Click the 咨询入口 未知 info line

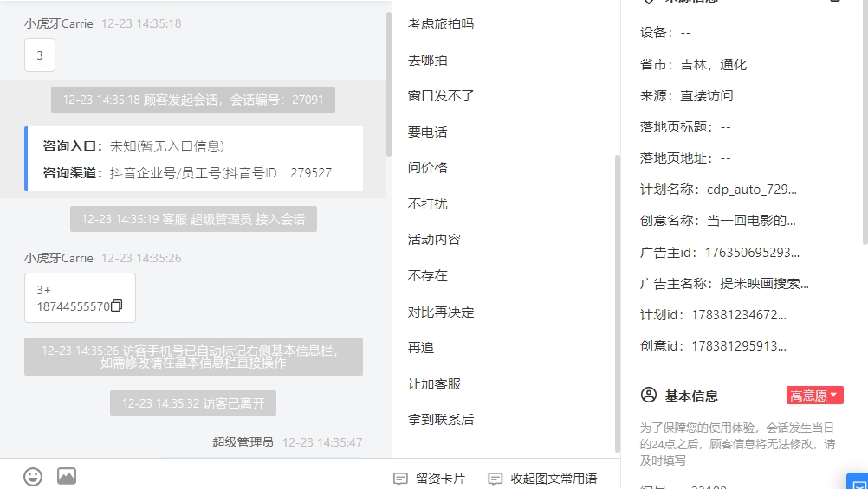tap(133, 146)
